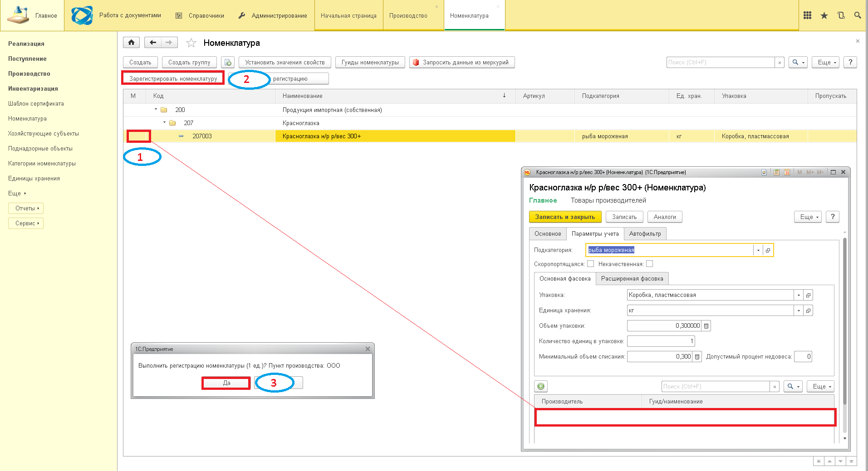Open Еще menu beside Аналоги in item window
Viewport: 868px width, 471px height.
pos(808,217)
